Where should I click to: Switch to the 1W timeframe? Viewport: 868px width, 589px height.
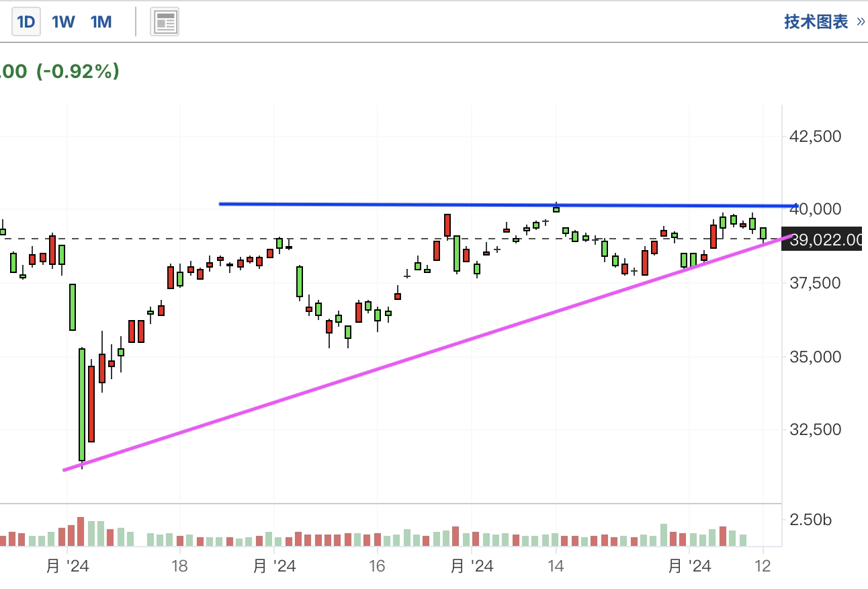click(63, 22)
